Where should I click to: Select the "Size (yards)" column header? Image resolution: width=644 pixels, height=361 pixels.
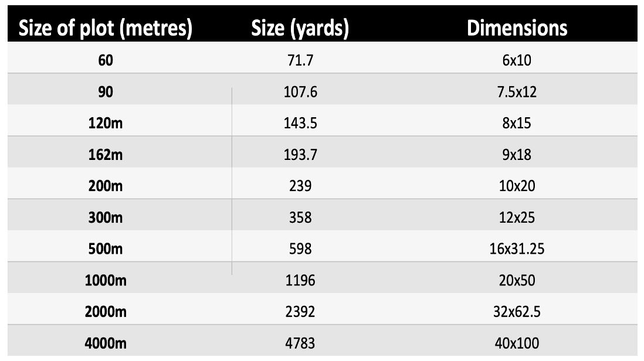pyautogui.click(x=300, y=28)
